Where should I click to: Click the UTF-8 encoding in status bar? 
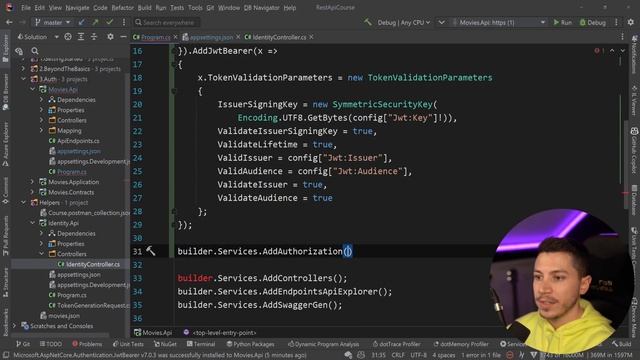[418, 355]
